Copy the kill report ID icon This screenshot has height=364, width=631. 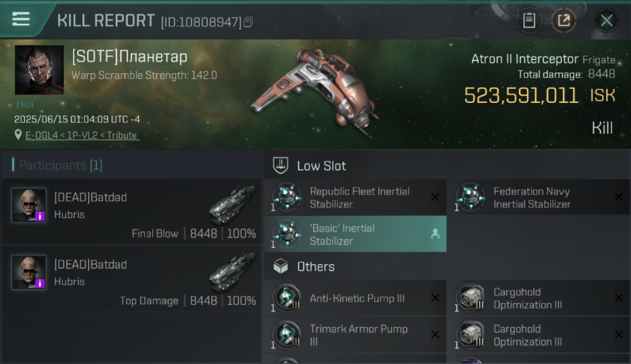(x=248, y=22)
